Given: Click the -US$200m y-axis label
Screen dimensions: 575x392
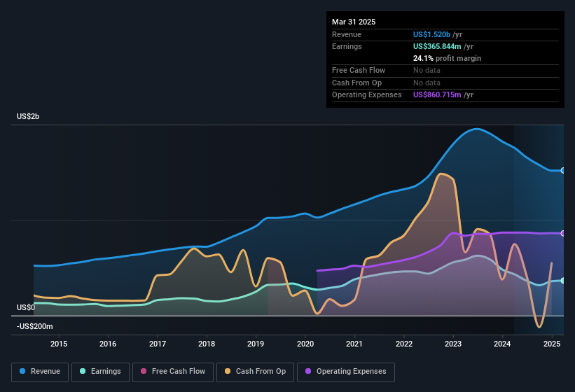Looking at the screenshot, I should (x=35, y=326).
